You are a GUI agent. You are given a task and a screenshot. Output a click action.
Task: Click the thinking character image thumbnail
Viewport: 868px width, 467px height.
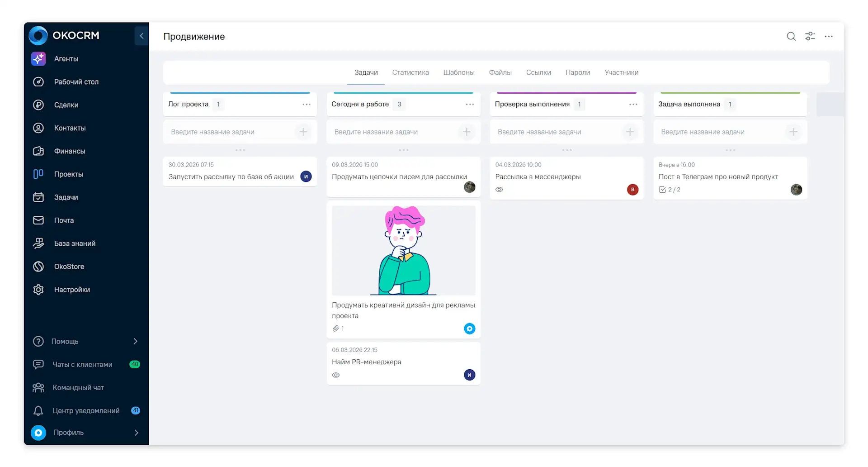[404, 251]
